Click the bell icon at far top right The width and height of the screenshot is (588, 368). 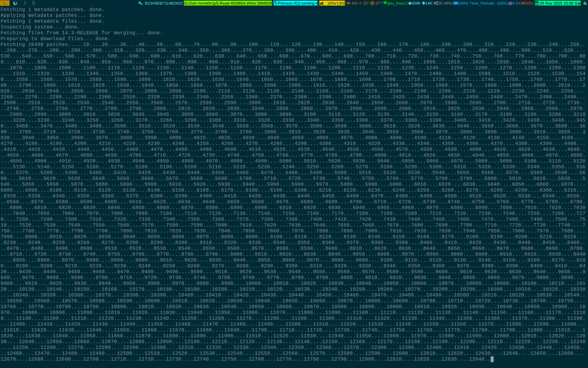pos(585,4)
